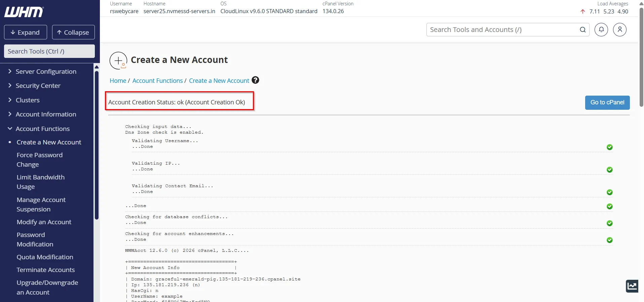Click the final '...Done' row checkmark
Viewport: 644px width, 302px height.
click(x=610, y=206)
